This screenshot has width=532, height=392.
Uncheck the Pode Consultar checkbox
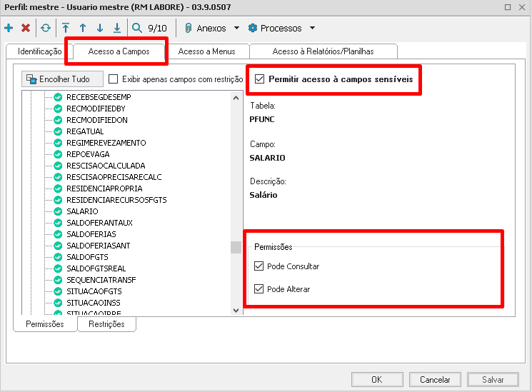coord(259,266)
